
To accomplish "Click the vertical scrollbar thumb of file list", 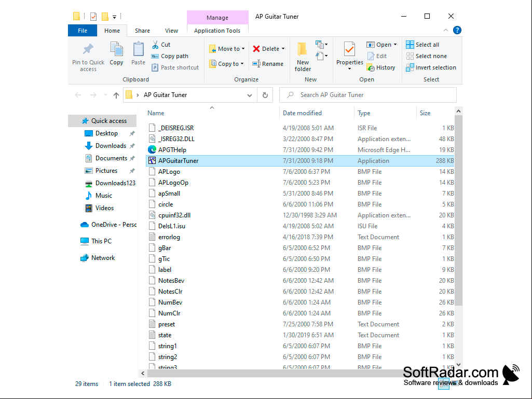I will point(458,210).
